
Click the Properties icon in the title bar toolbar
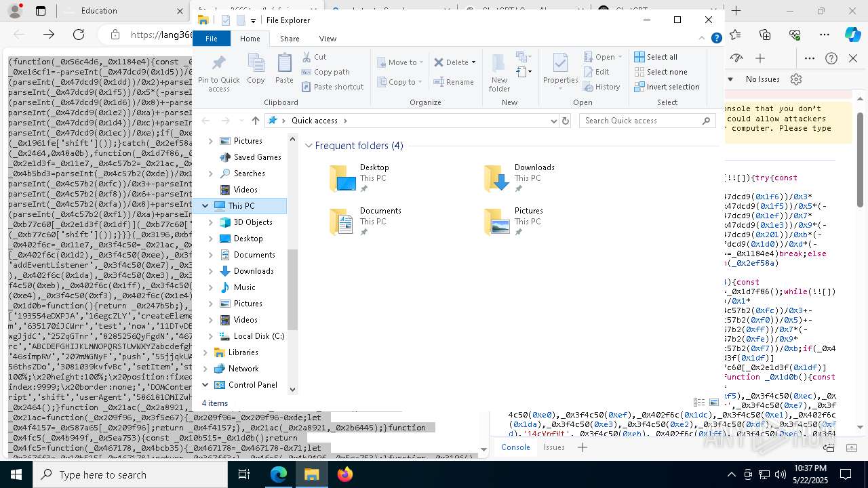click(x=226, y=20)
